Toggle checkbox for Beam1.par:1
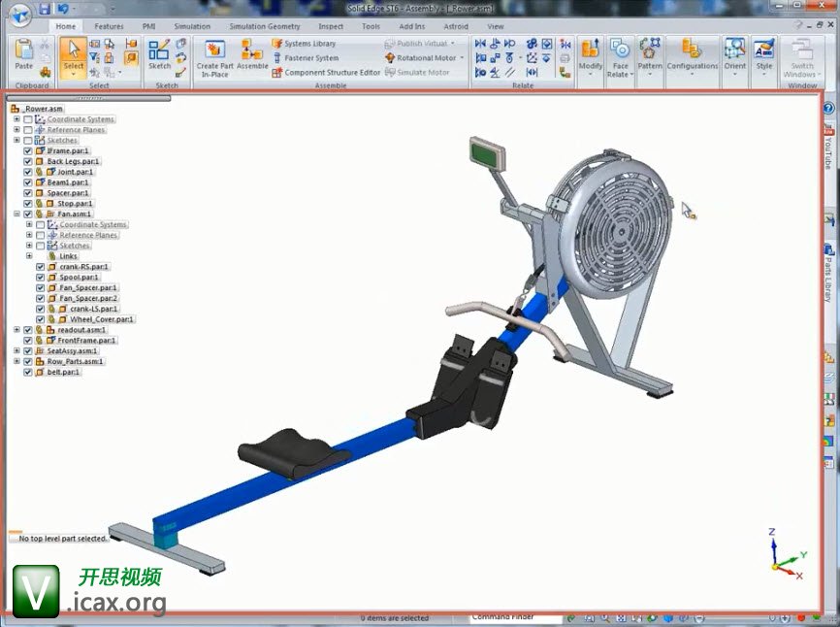Viewport: 840px width, 627px height. pyautogui.click(x=28, y=182)
